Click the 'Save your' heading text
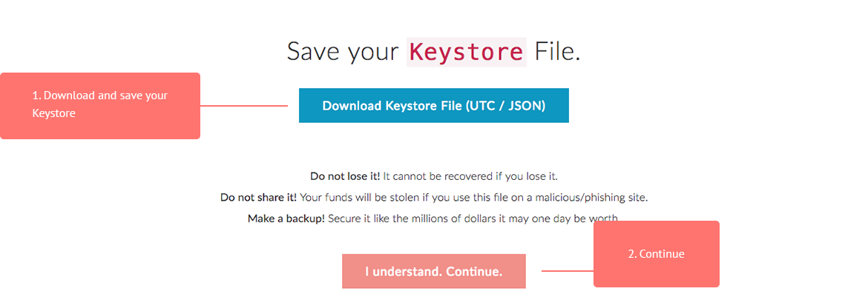 coord(343,52)
